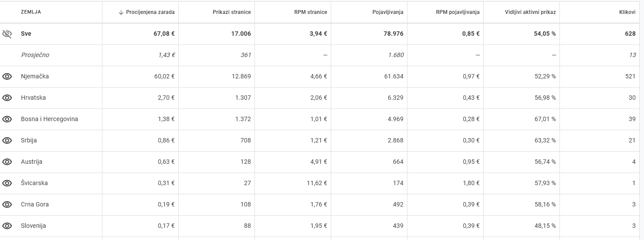Select the Njemačka country name
Image resolution: width=644 pixels, height=240 pixels.
(35, 77)
